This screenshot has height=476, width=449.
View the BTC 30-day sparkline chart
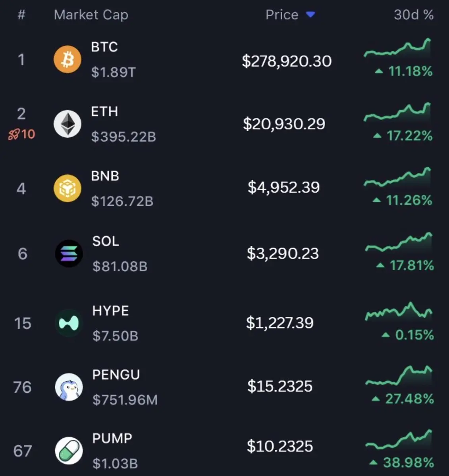[397, 48]
